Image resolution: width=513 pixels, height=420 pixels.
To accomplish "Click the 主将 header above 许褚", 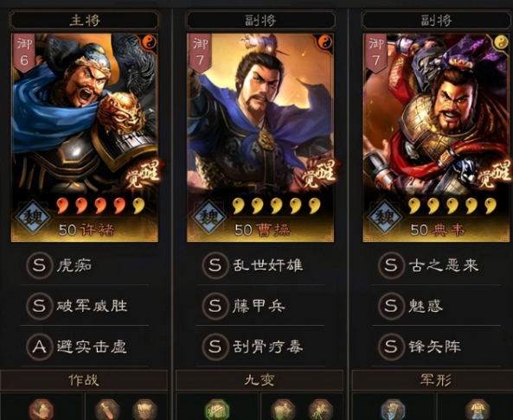I will pyautogui.click(x=85, y=20).
